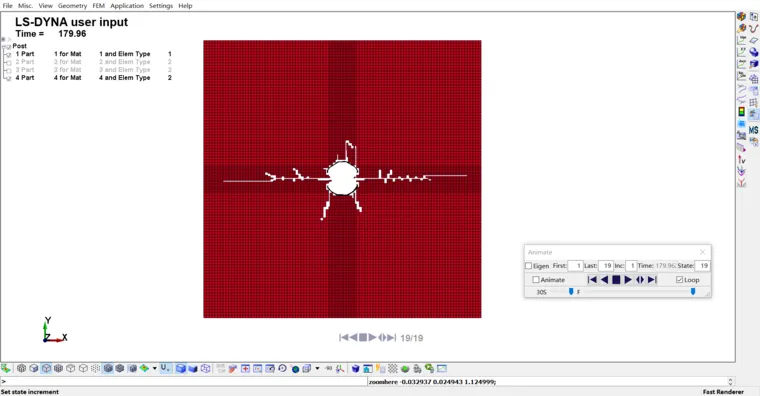Click the vector plot 'v' arrow icon
760x396 pixels.
(741, 159)
